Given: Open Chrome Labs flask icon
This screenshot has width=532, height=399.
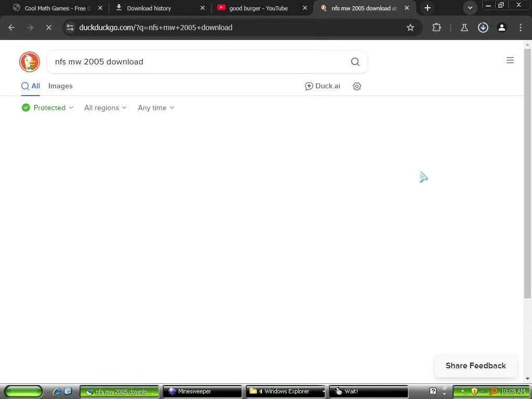Looking at the screenshot, I should click(x=464, y=28).
